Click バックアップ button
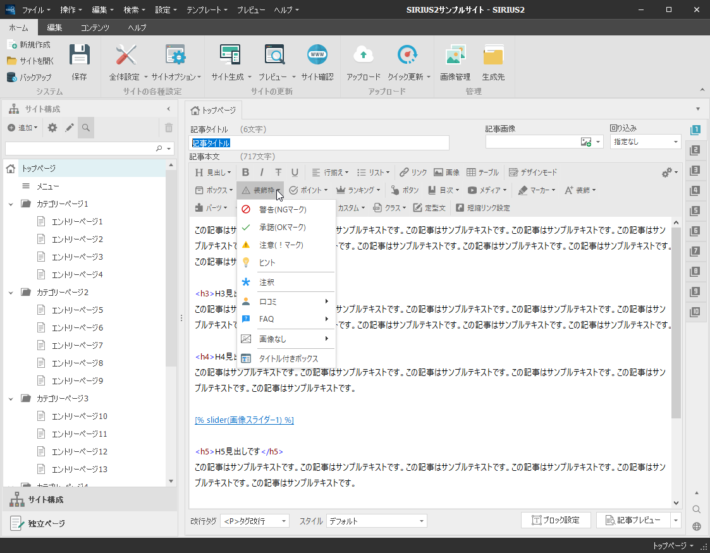710x553 pixels. click(29, 77)
